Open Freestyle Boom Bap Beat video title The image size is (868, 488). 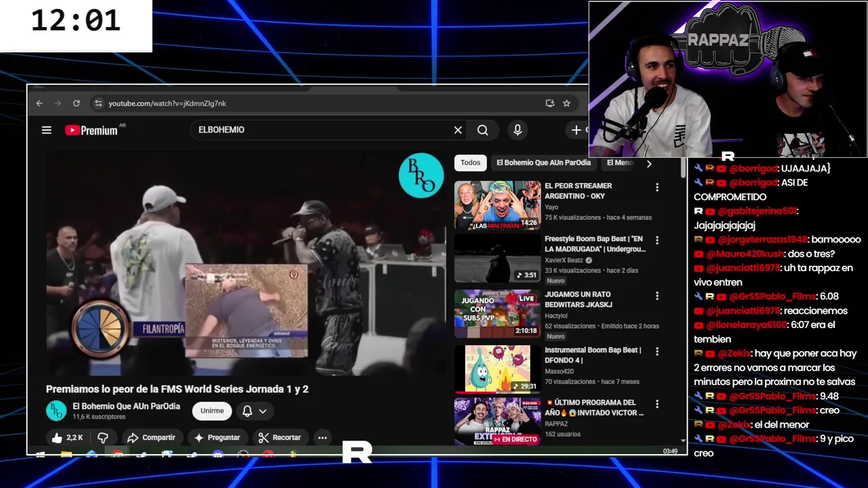click(x=593, y=244)
